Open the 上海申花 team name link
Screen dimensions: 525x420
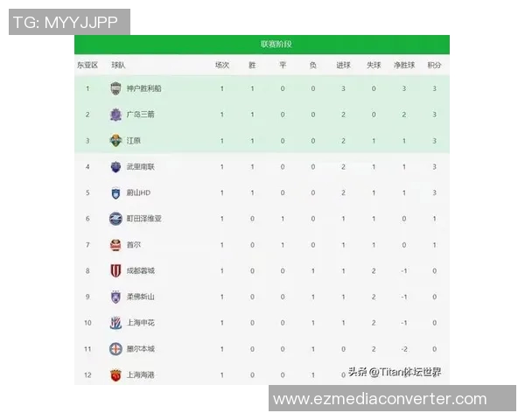coord(143,323)
